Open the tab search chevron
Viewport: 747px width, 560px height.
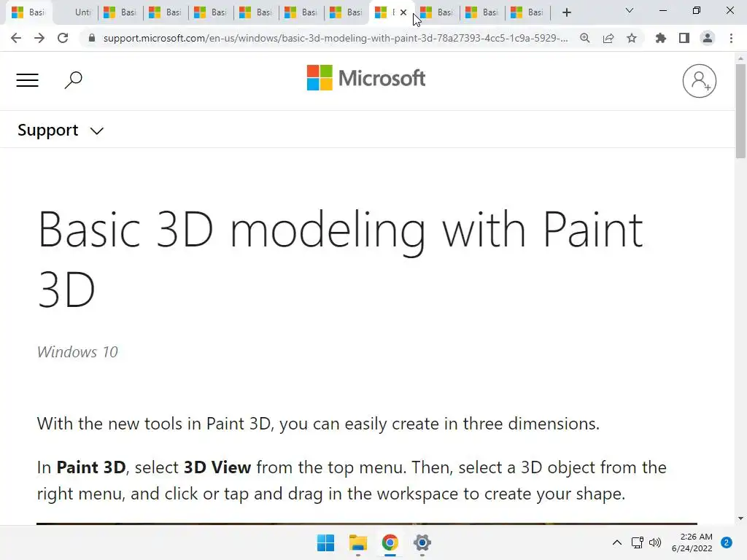point(630,10)
